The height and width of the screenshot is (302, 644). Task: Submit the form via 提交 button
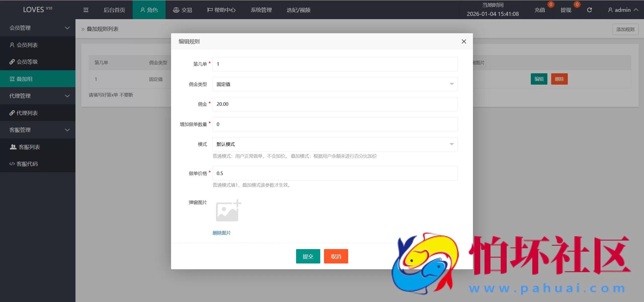coord(308,256)
